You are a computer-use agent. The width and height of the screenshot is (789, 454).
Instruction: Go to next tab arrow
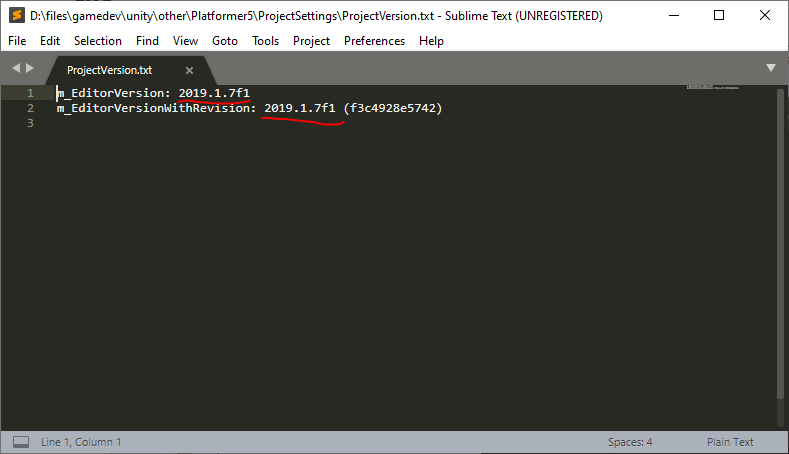[30, 67]
